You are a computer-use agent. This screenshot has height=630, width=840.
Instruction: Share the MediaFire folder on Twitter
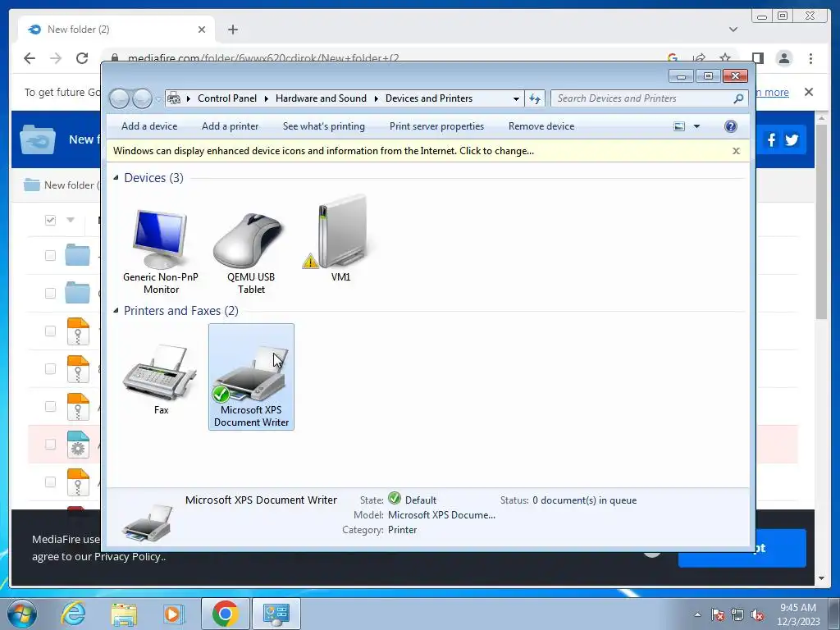(792, 140)
